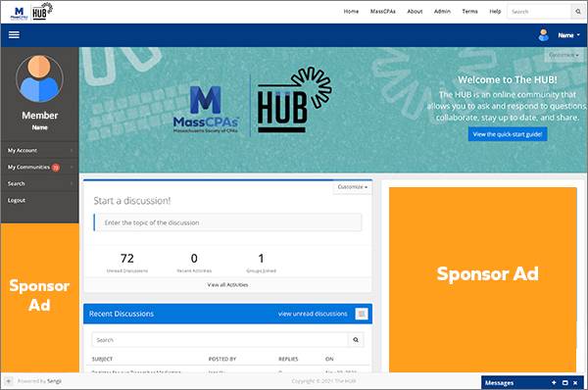Click view unread discussions link
This screenshot has width=588, height=390.
click(313, 314)
